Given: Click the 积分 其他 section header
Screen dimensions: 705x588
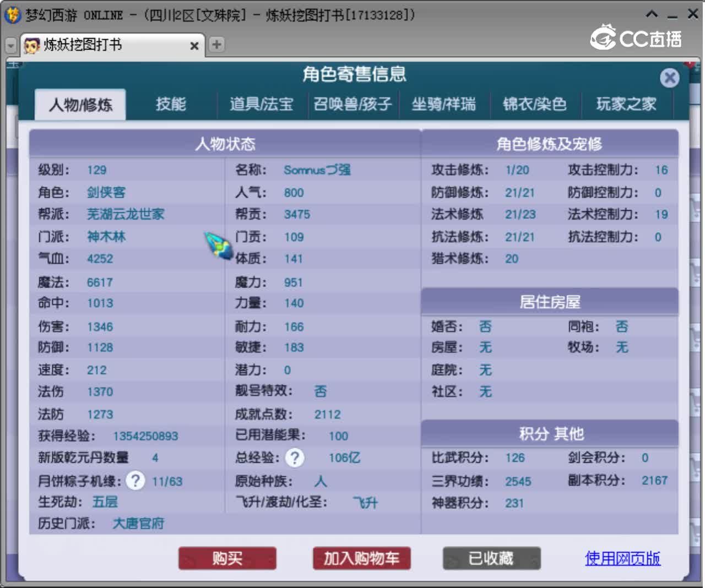Looking at the screenshot, I should [550, 434].
